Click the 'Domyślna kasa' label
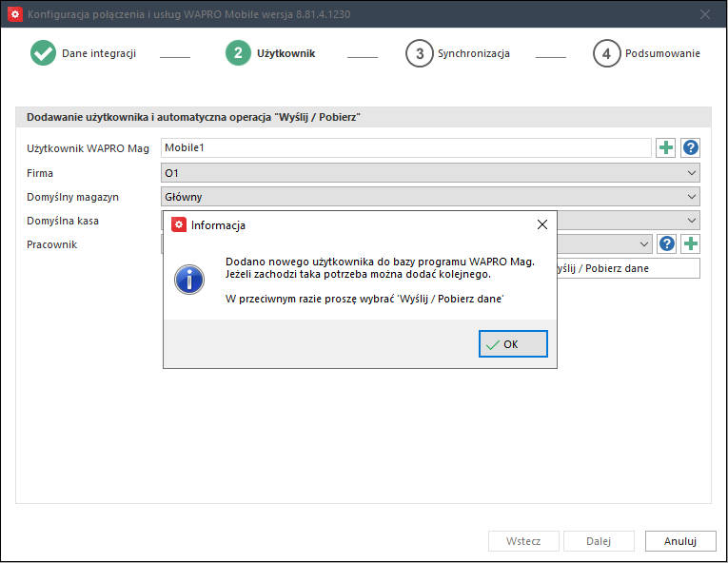 tap(63, 221)
